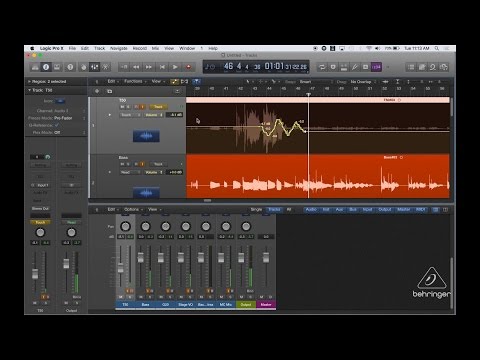Screen dimensions: 480x360
Task: Open the Window menu
Action: pyautogui.click(x=187, y=48)
